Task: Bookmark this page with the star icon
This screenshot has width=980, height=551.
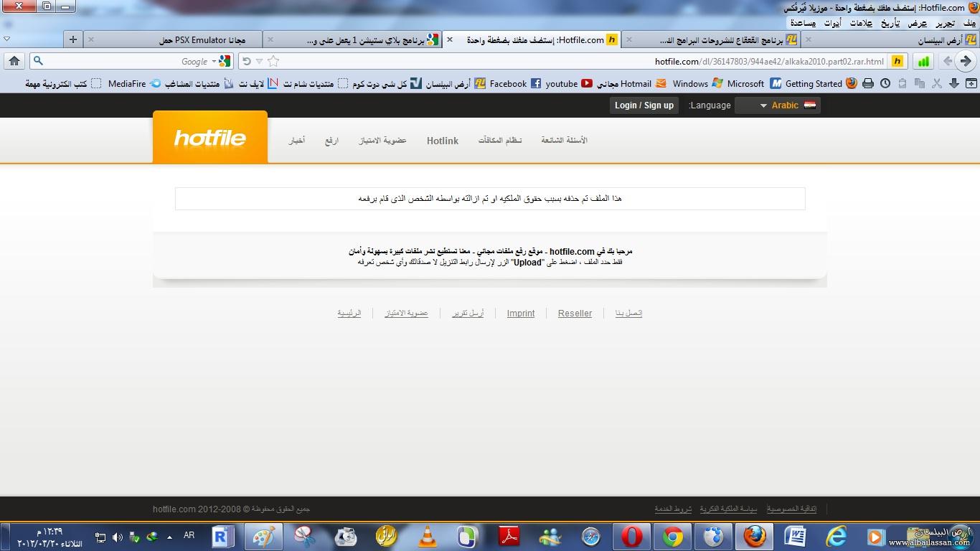Action: [273, 62]
